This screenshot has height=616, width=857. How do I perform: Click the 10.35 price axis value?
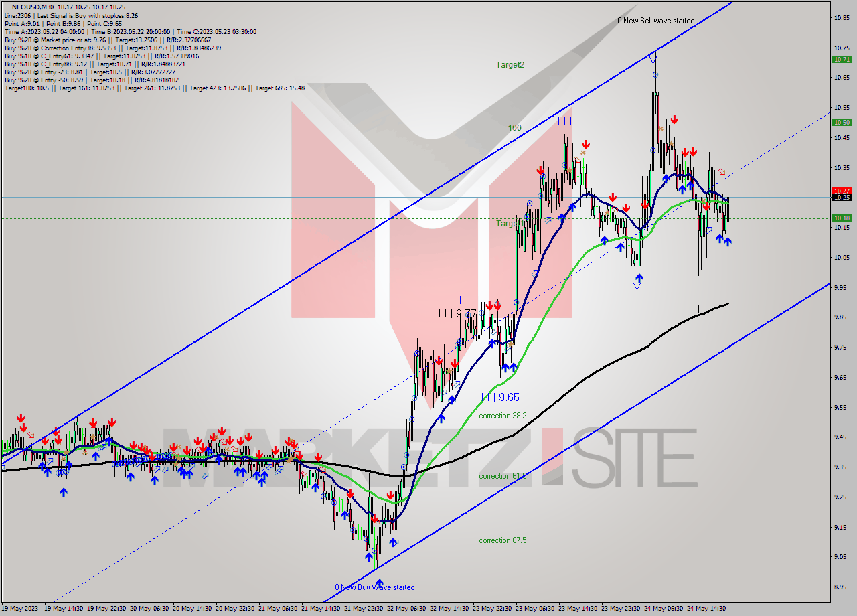842,167
